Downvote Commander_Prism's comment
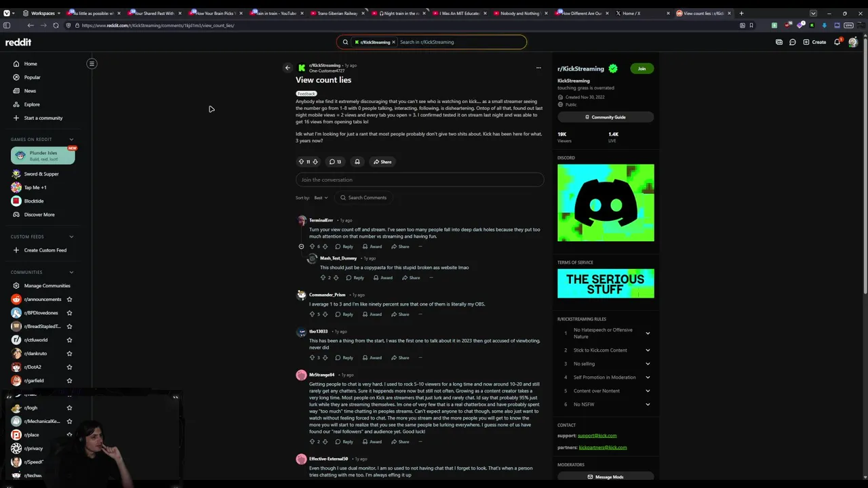The image size is (868, 488). pyautogui.click(x=325, y=314)
